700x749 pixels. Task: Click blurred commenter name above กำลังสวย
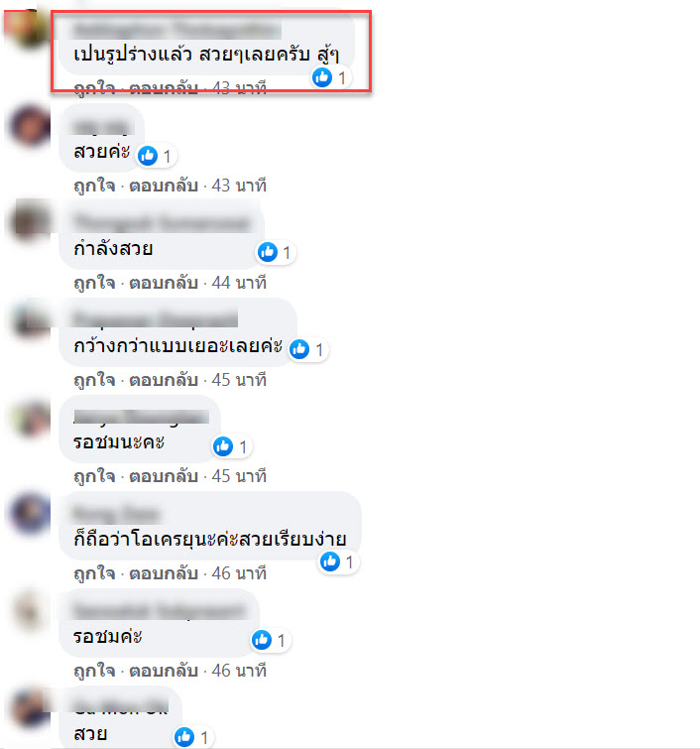pyautogui.click(x=163, y=223)
